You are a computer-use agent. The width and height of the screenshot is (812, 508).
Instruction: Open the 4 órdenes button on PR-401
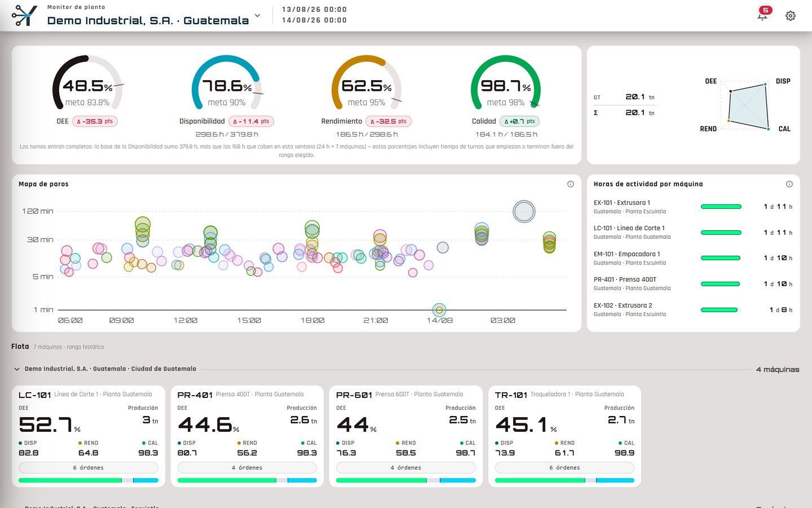(x=247, y=468)
